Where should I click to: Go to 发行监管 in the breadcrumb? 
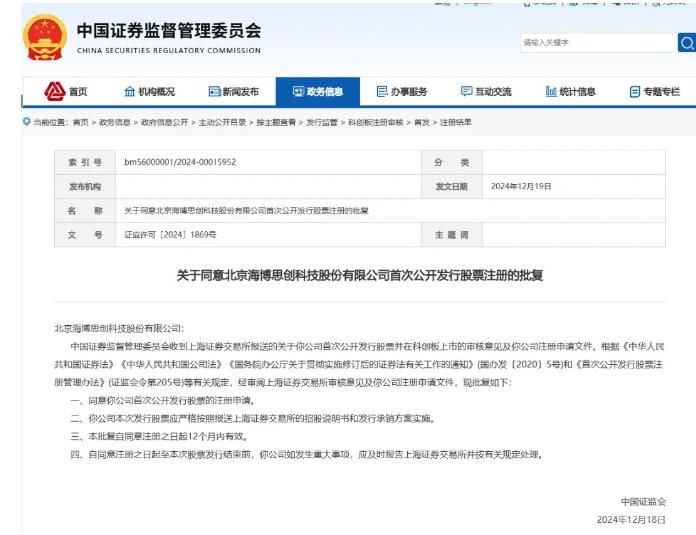point(322,122)
